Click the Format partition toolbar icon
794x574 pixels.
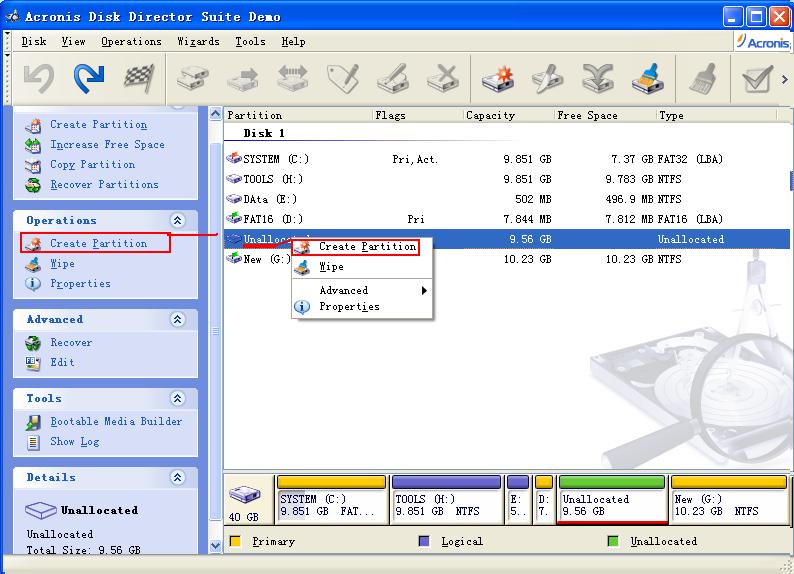pos(393,78)
